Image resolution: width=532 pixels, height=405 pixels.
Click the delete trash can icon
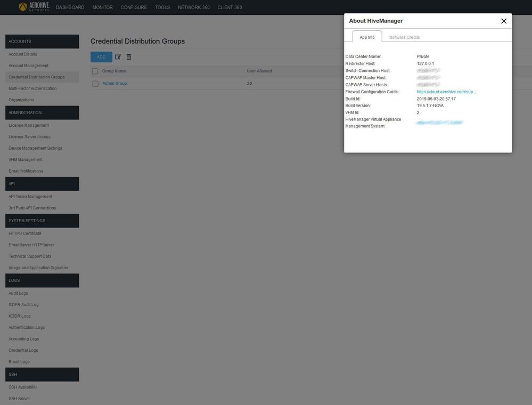[128, 57]
